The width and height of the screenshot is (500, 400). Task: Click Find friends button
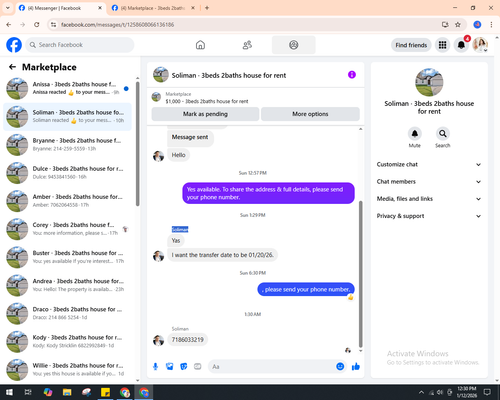411,45
